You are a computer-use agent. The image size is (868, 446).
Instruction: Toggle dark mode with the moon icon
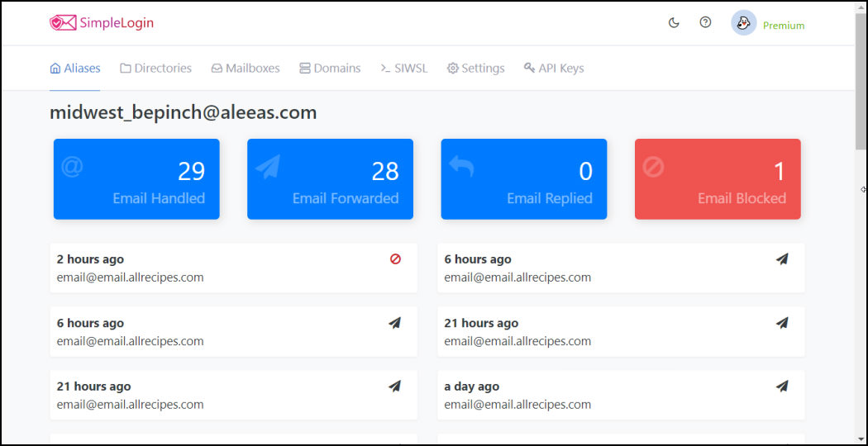674,22
